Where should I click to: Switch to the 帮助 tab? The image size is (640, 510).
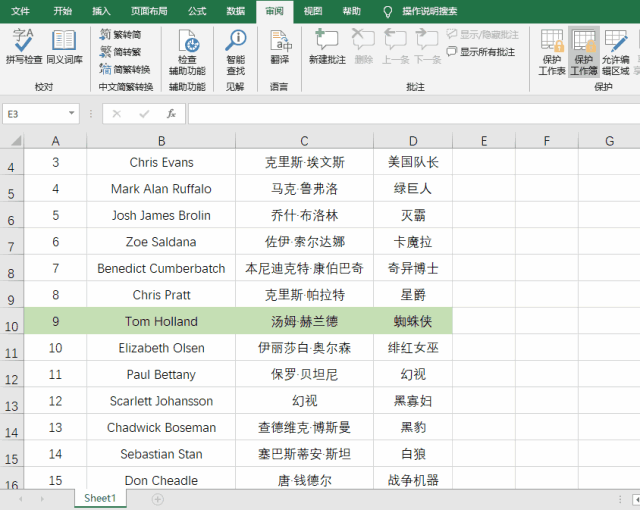tap(351, 11)
